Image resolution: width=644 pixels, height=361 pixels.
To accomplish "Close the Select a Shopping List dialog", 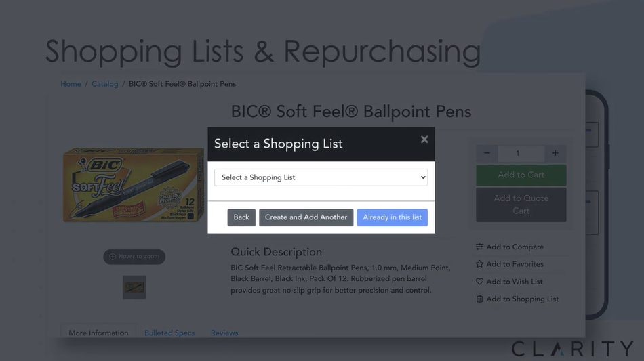I will click(424, 140).
